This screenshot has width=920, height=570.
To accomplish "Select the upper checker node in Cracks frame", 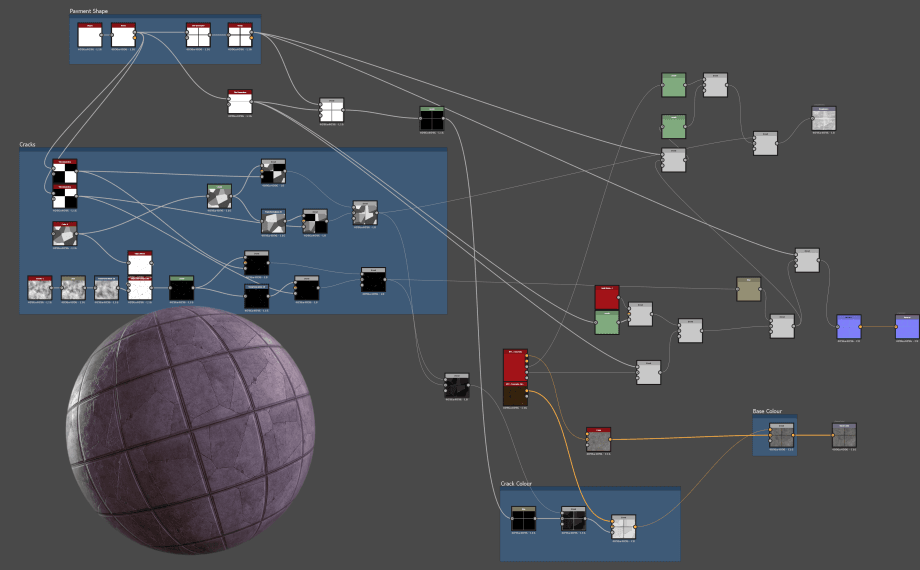I will (65, 171).
